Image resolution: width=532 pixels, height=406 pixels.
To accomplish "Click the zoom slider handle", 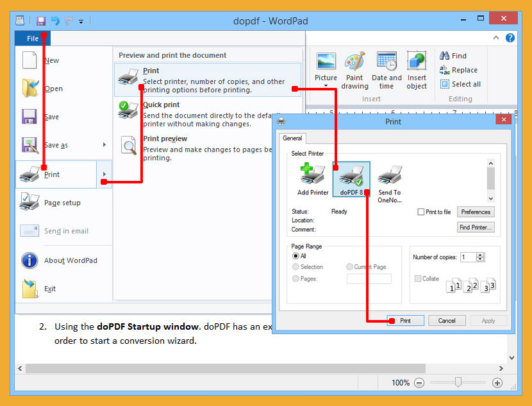I will [x=458, y=382].
